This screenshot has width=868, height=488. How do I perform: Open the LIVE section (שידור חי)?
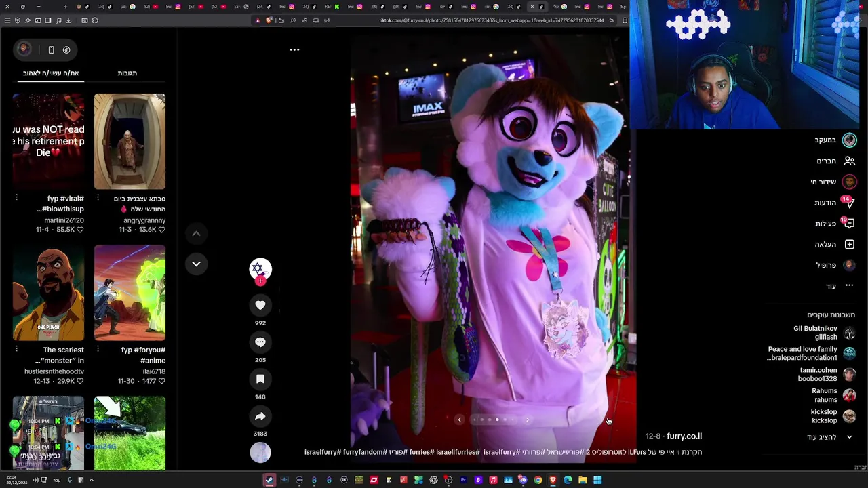coord(833,182)
